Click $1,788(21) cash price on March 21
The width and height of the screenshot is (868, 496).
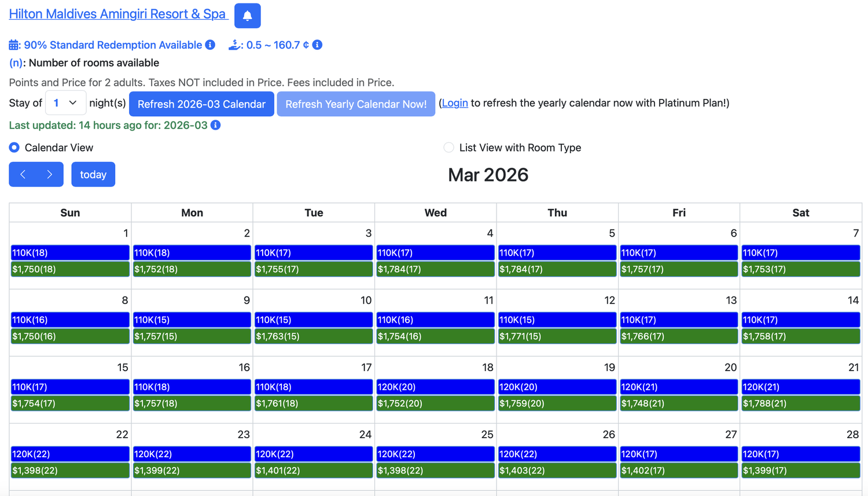pos(800,404)
